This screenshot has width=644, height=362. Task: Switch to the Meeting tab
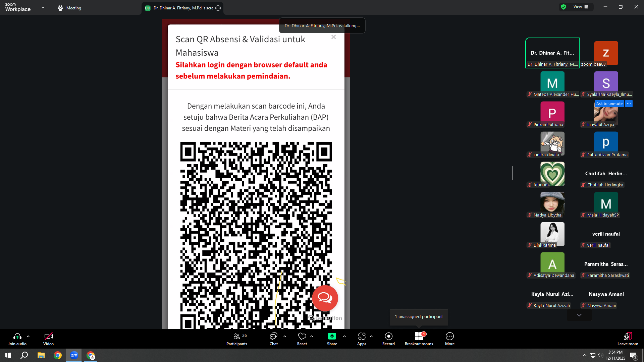(x=69, y=8)
